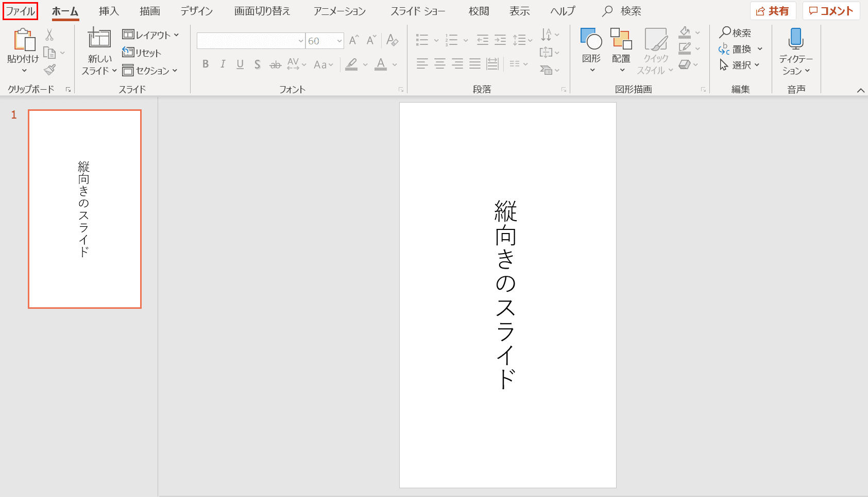Viewport: 868px width, 497px height.
Task: Select the format painter brush icon
Action: (50, 70)
